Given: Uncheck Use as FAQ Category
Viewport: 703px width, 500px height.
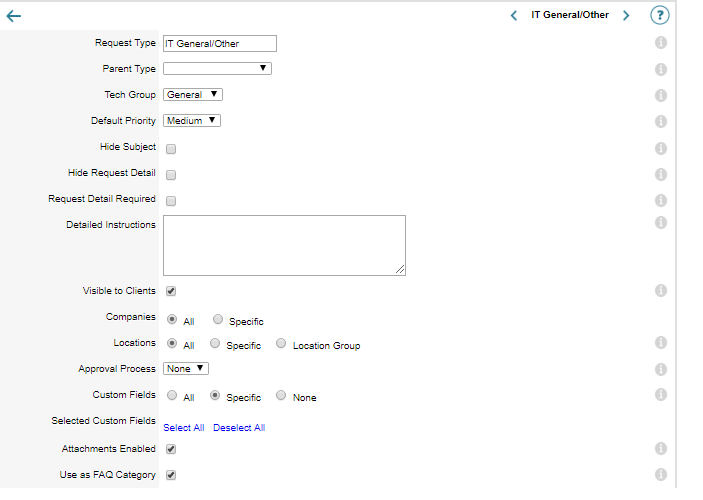Looking at the screenshot, I should click(x=171, y=475).
